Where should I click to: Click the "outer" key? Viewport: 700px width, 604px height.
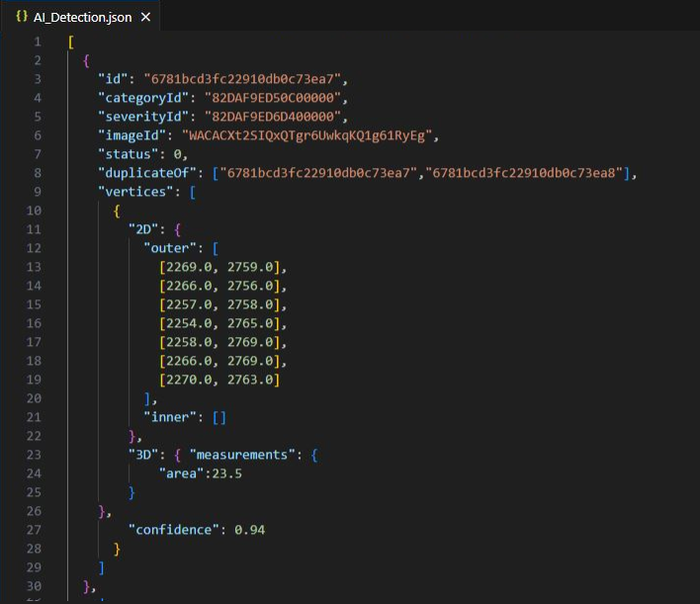pos(170,248)
